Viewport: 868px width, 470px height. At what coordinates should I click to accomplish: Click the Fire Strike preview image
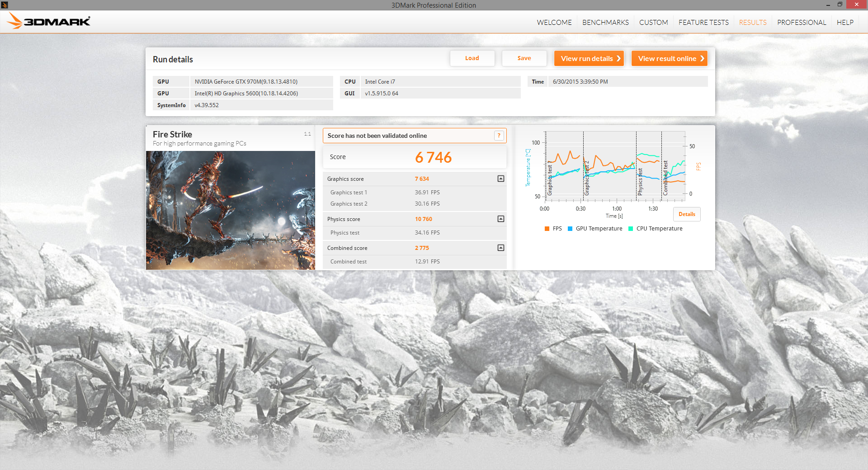click(231, 210)
